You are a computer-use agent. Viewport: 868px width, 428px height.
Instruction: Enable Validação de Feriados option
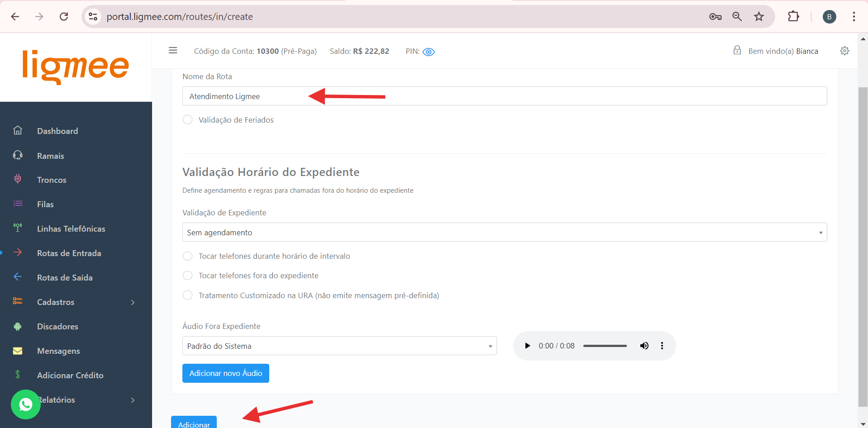(x=188, y=120)
